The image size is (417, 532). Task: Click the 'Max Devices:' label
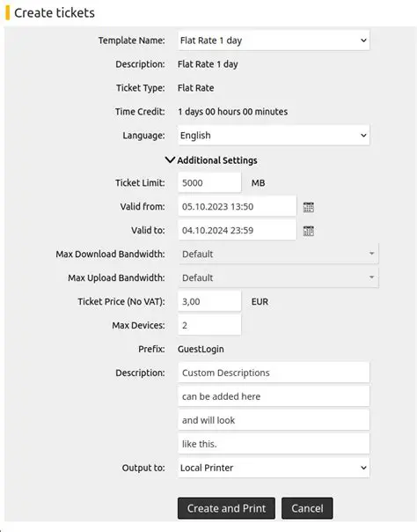[x=138, y=325]
